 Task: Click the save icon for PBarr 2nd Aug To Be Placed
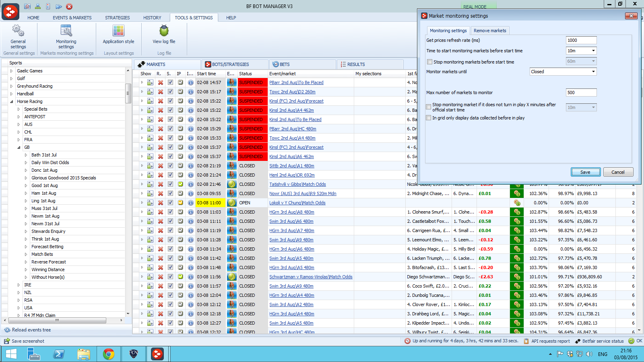click(150, 82)
